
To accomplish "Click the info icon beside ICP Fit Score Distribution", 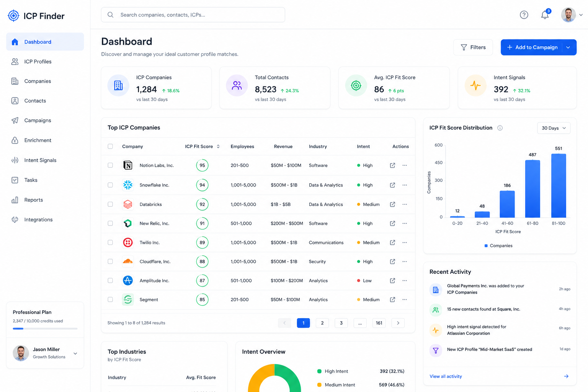I will [500, 128].
